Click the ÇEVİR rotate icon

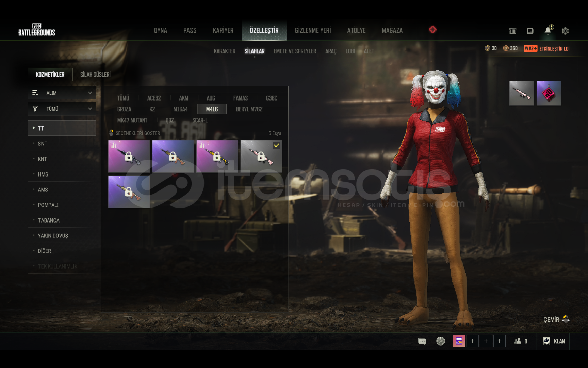tap(566, 319)
